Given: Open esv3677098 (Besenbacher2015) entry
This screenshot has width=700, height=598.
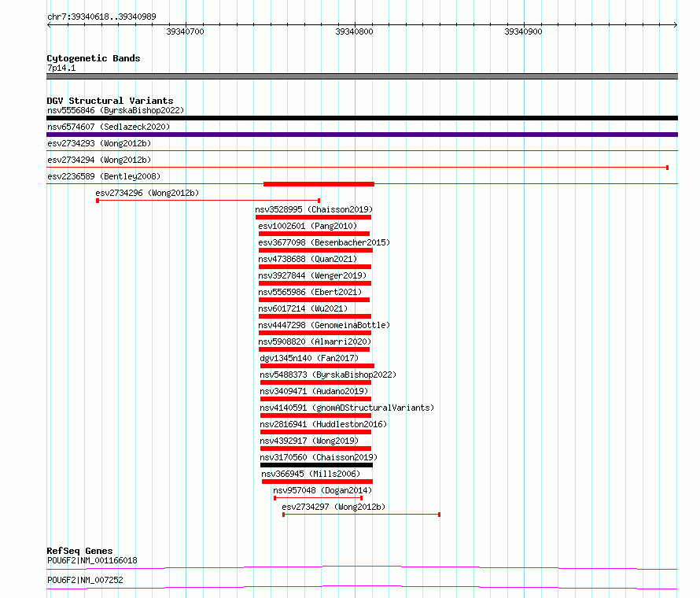Looking at the screenshot, I should tap(324, 242).
